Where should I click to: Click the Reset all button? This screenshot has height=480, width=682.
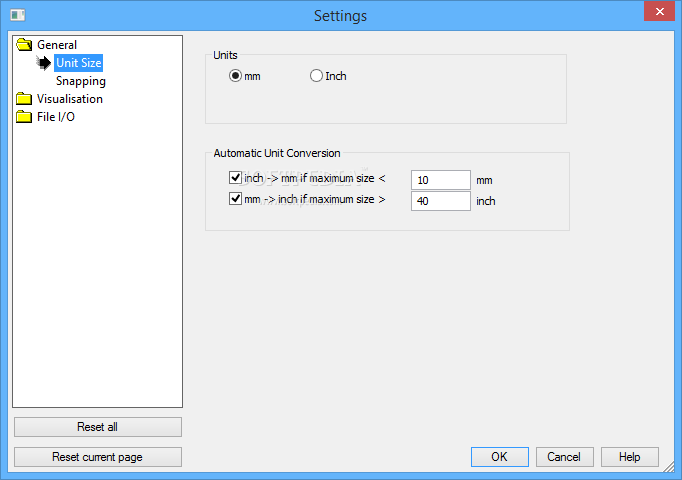coord(98,427)
